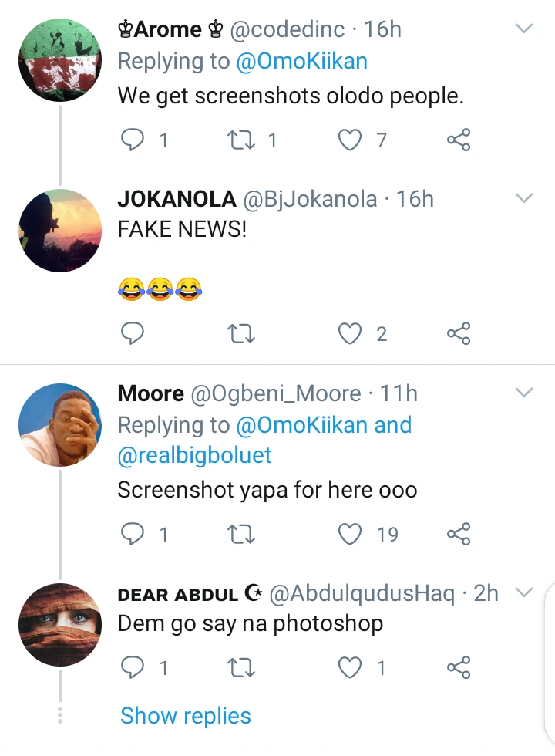Retweet Moore's screenshot yapa tweet
The image size is (555, 756).
click(x=244, y=534)
